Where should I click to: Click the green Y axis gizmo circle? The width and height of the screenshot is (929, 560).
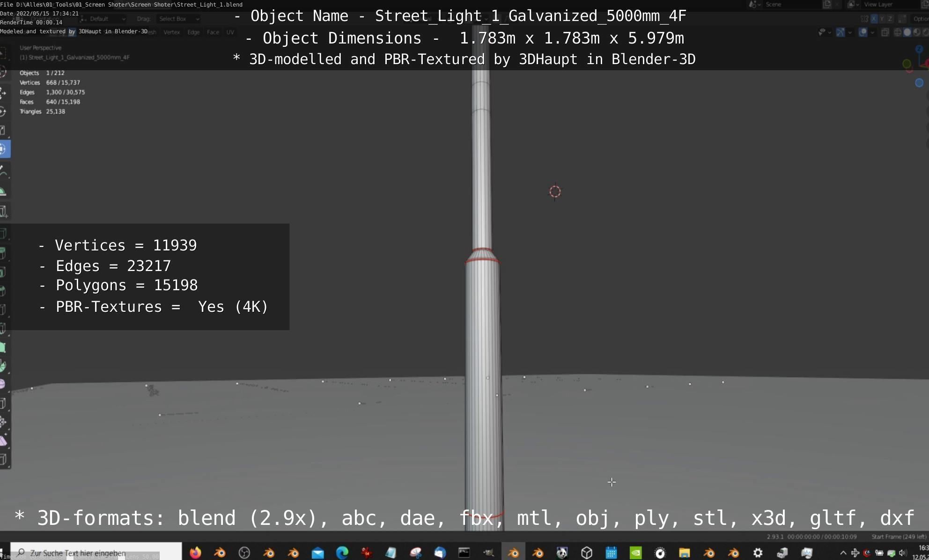point(907,64)
